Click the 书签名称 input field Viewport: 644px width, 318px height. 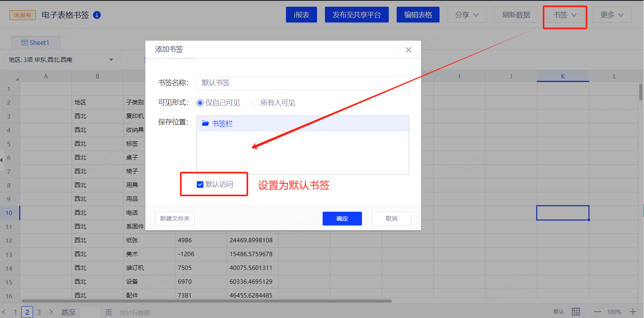[x=303, y=83]
